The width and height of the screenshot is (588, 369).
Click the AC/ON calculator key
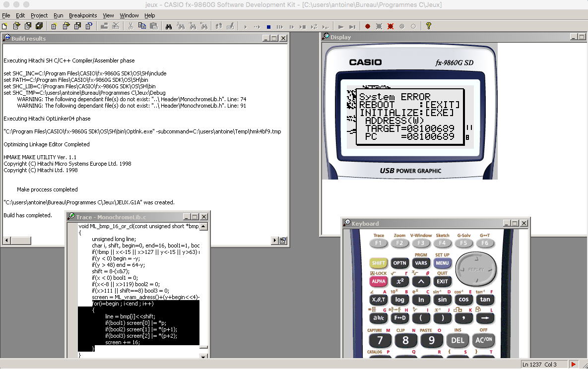484,340
